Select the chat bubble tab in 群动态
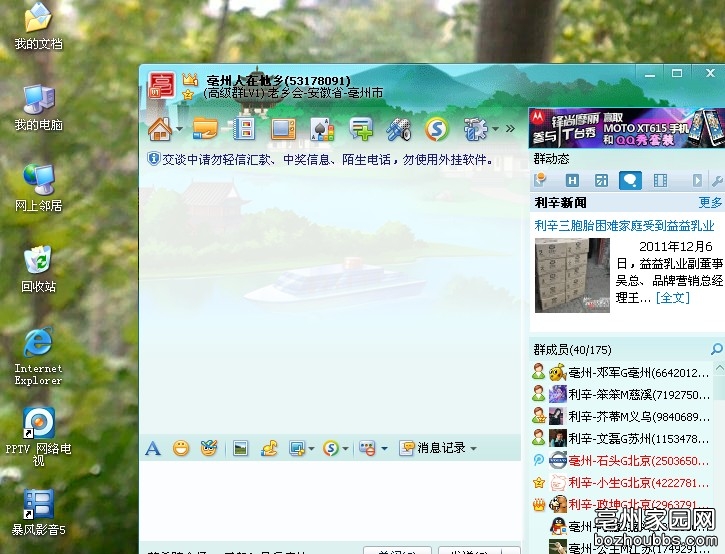Image resolution: width=725 pixels, height=554 pixels. (630, 180)
